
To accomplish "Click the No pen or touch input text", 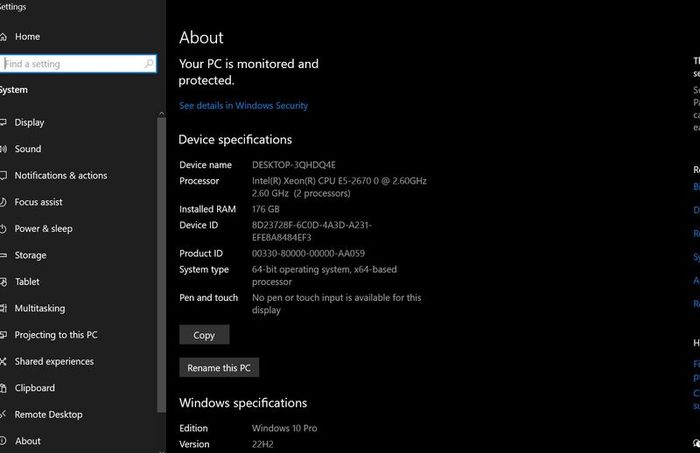I will coord(337,303).
